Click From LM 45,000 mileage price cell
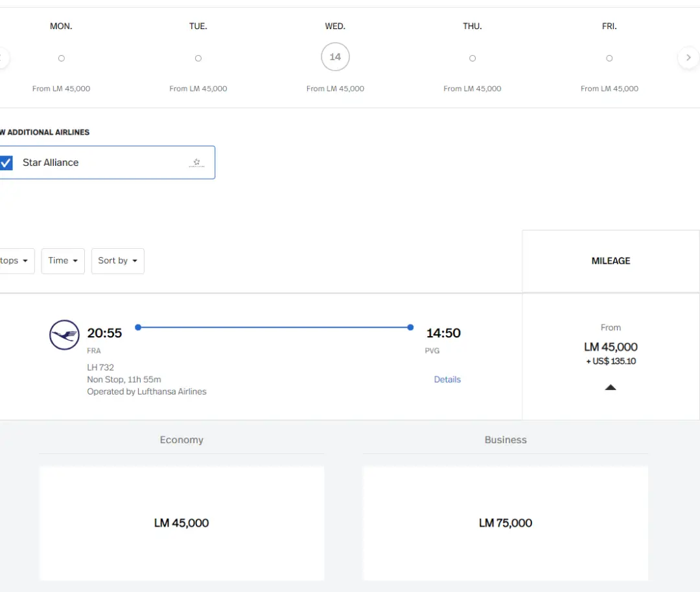700x592 pixels. 611,347
